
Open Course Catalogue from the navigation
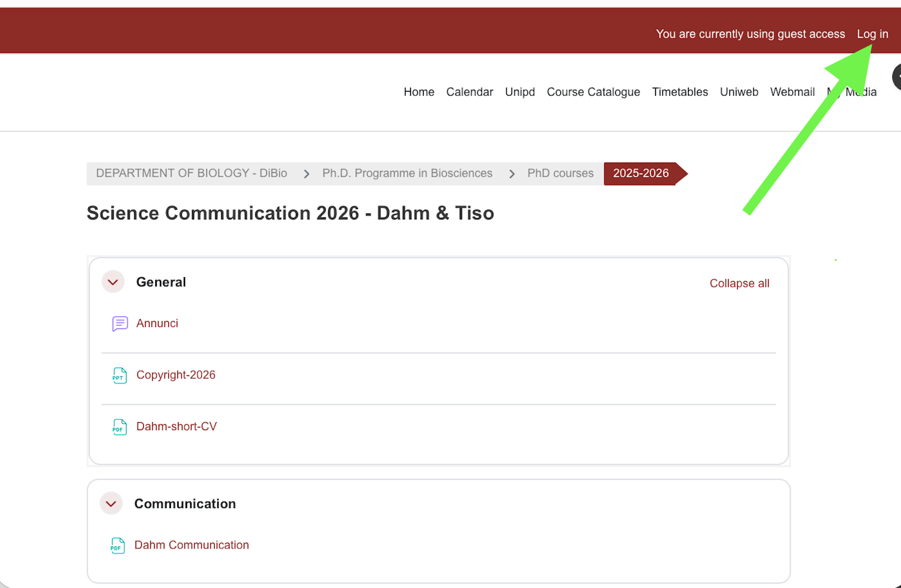[593, 92]
